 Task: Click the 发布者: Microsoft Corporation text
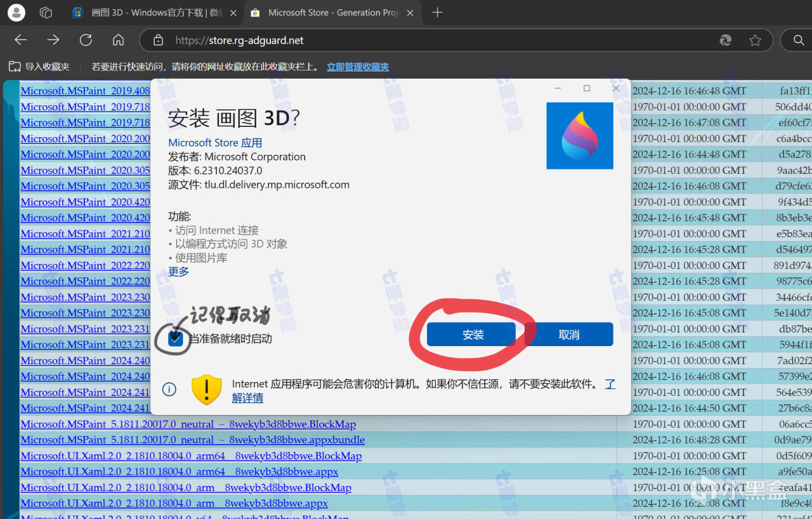(x=237, y=157)
